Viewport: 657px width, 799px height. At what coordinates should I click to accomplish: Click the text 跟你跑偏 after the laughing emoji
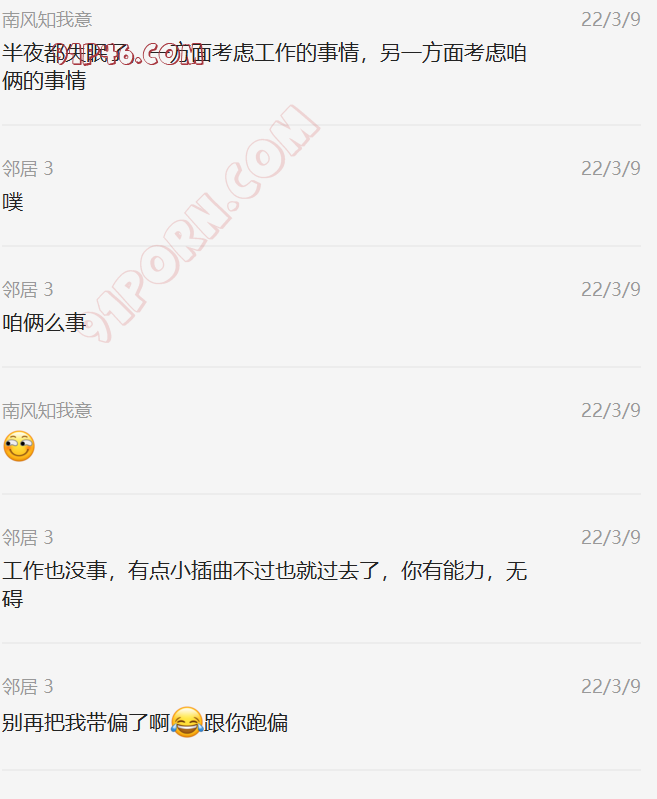click(x=246, y=723)
